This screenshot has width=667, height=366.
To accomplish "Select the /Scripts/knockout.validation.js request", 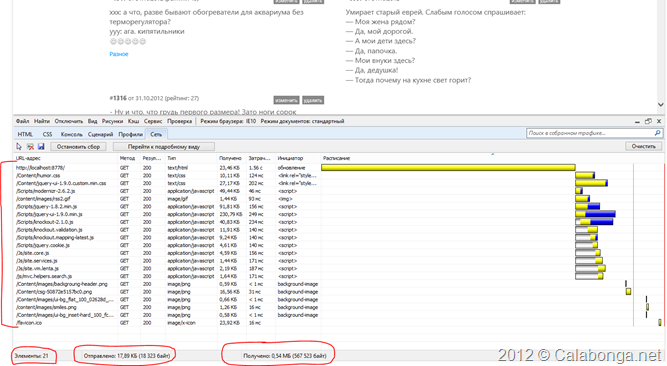I will click(49, 230).
